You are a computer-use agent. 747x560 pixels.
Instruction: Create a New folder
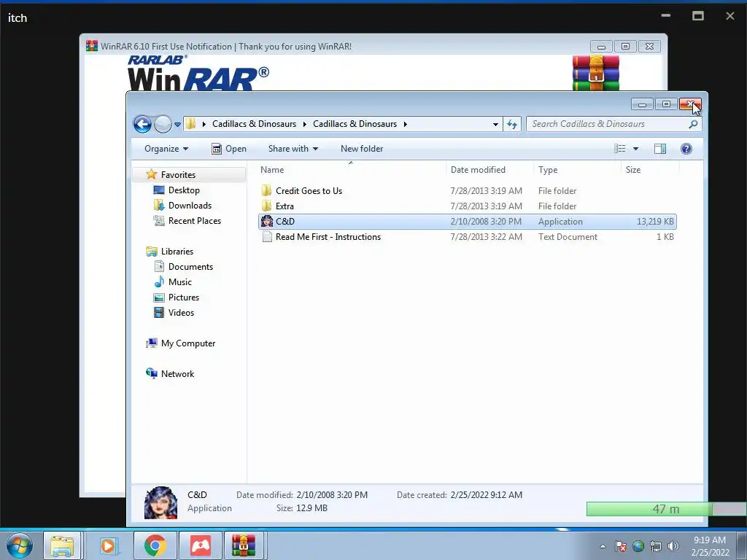[362, 149]
